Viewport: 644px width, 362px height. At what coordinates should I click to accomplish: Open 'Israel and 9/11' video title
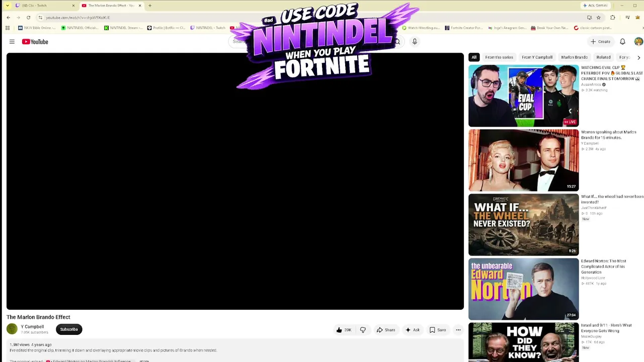click(606, 328)
